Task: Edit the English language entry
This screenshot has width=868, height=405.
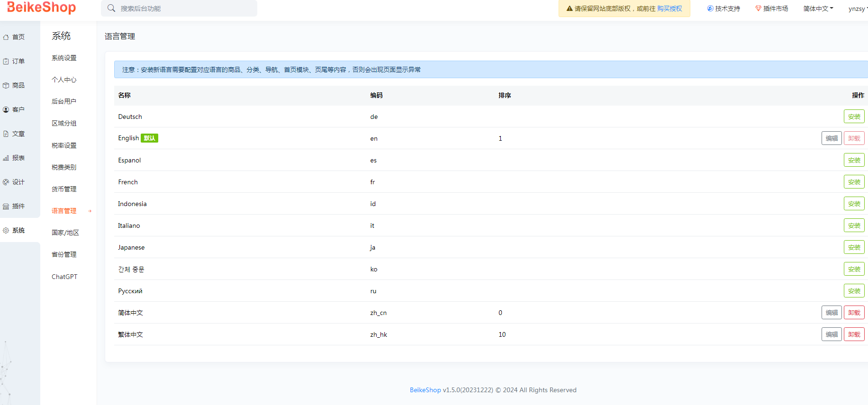Action: 831,138
